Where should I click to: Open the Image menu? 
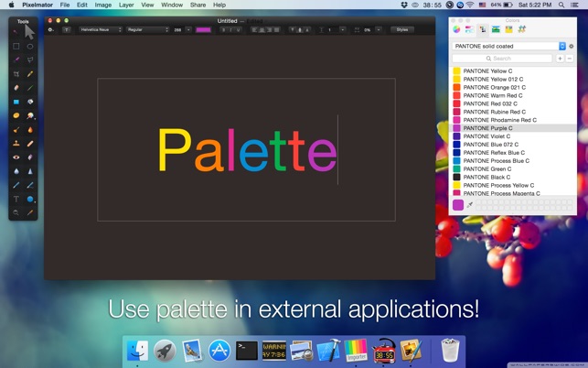(103, 5)
